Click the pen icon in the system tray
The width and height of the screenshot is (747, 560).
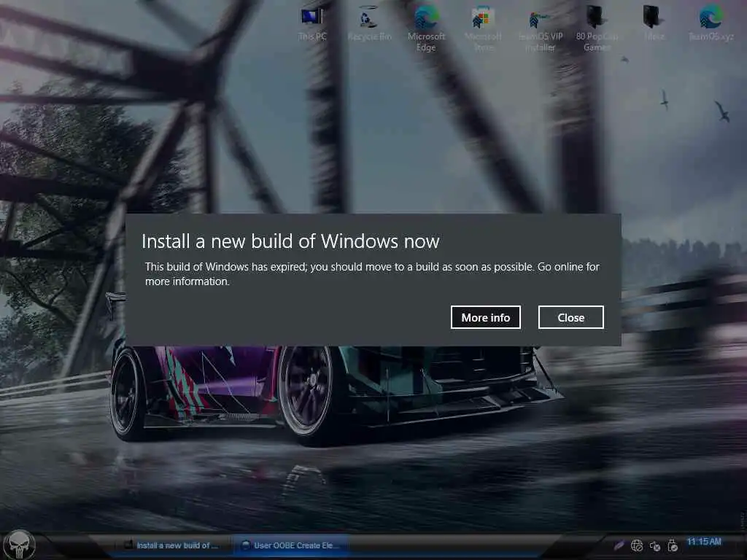[x=619, y=545]
